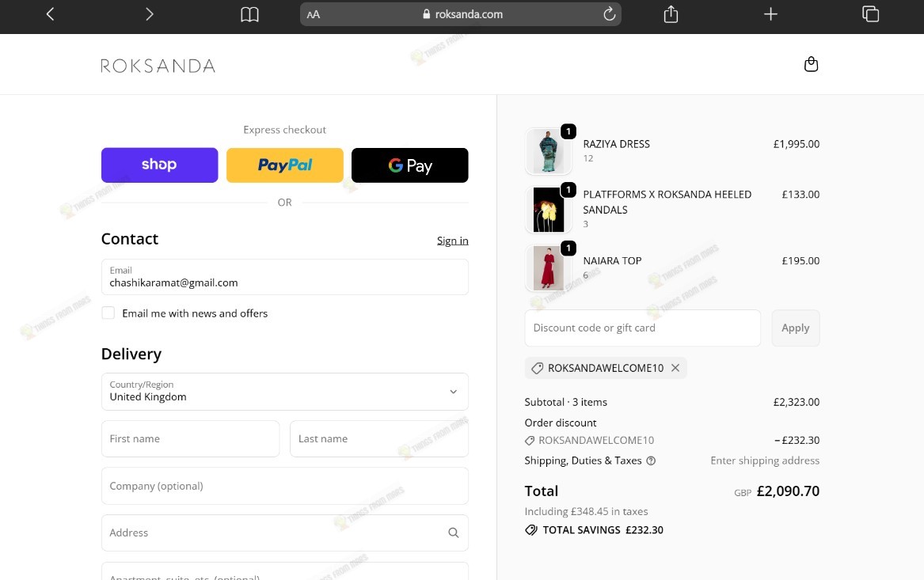
Task: Pay using the G Pay button
Action: point(410,165)
